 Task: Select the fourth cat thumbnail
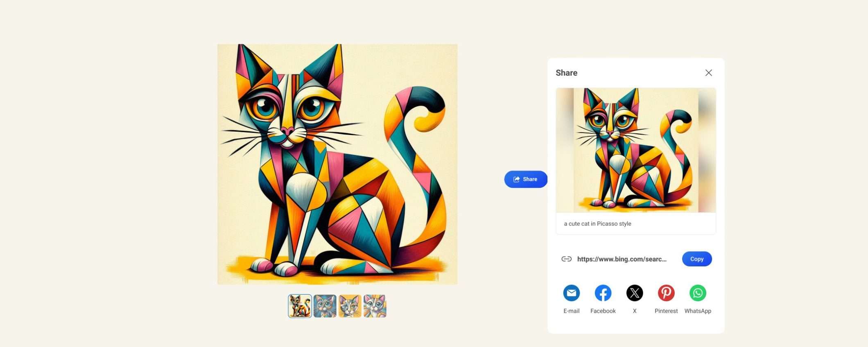(x=375, y=306)
